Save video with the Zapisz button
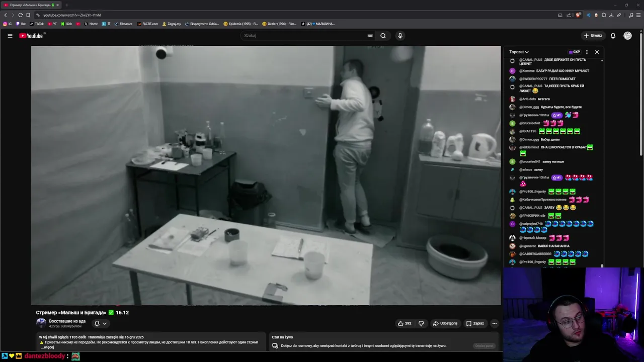 point(475,323)
